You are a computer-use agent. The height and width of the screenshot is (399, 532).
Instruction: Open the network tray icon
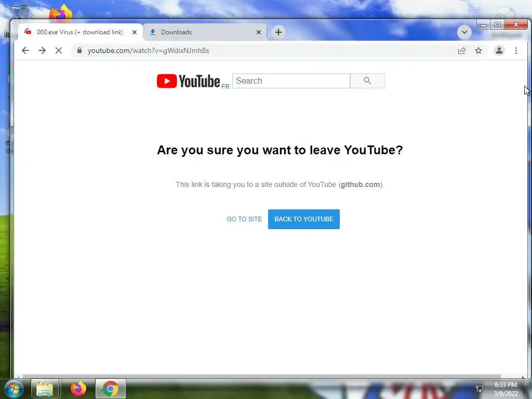(x=480, y=389)
